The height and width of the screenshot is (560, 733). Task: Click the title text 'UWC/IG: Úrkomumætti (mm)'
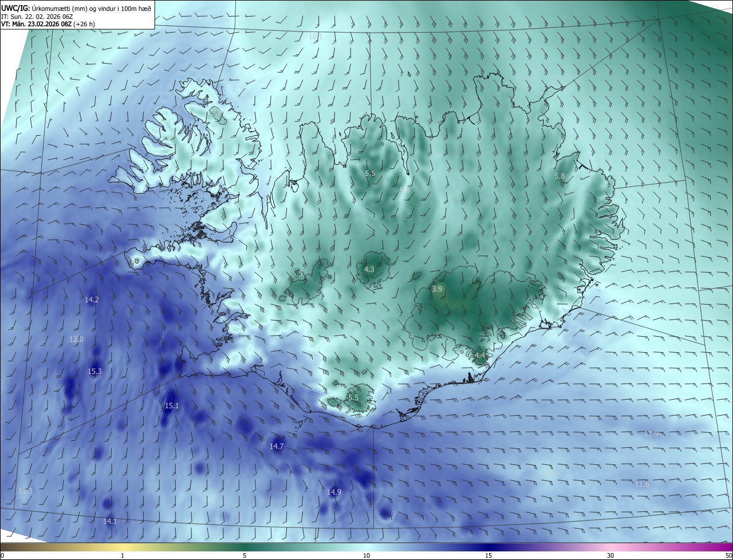click(44, 7)
